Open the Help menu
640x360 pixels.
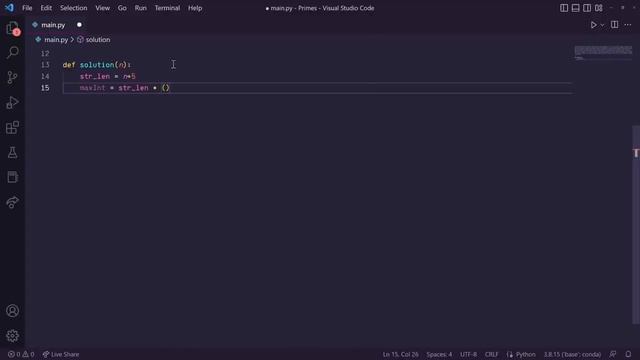tap(195, 8)
